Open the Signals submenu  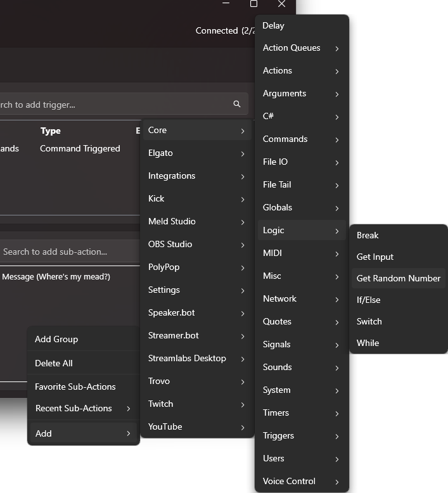tap(302, 344)
